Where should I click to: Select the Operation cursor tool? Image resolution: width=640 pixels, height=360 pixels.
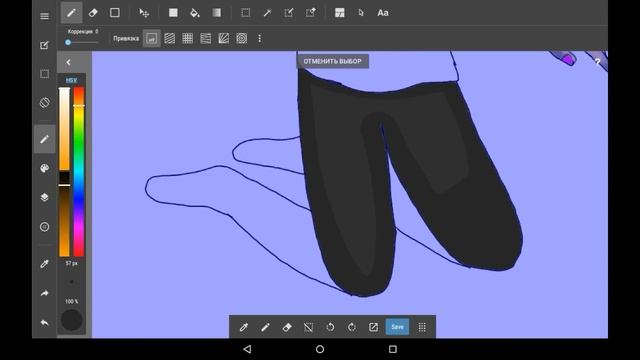(361, 13)
